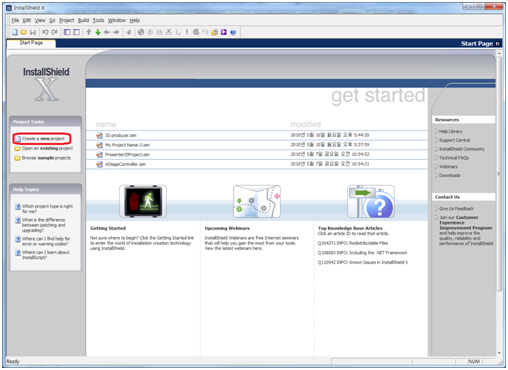Click the Customer Experience Improvement Program link
The width and height of the screenshot is (508, 370).
[466, 223]
